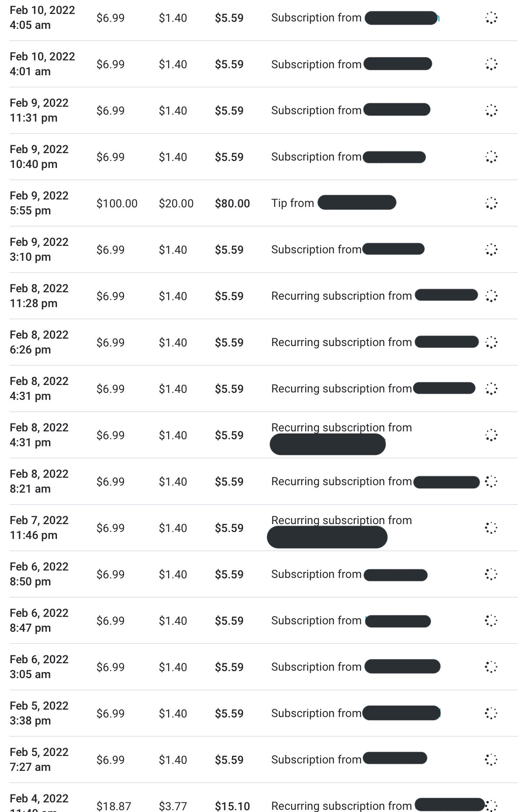Open redacted subscriber link for Feb 5 3:38 pm
518x812 pixels.
[x=401, y=713]
